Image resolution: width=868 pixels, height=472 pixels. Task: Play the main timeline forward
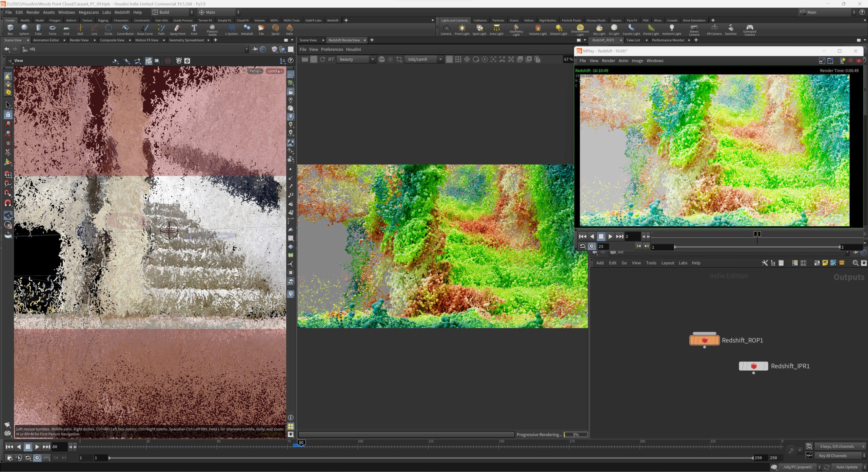pos(37,447)
